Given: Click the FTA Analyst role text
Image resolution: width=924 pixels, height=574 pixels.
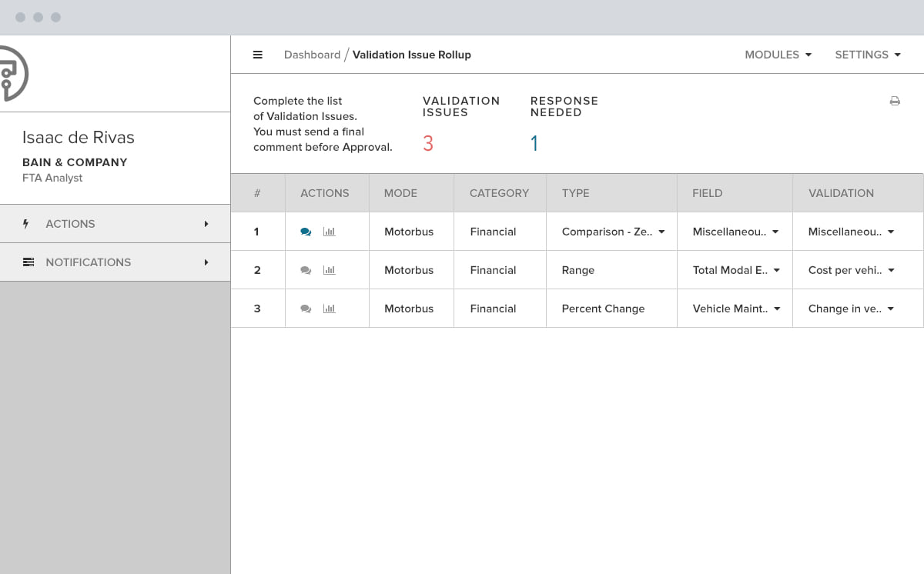Looking at the screenshot, I should [x=52, y=178].
